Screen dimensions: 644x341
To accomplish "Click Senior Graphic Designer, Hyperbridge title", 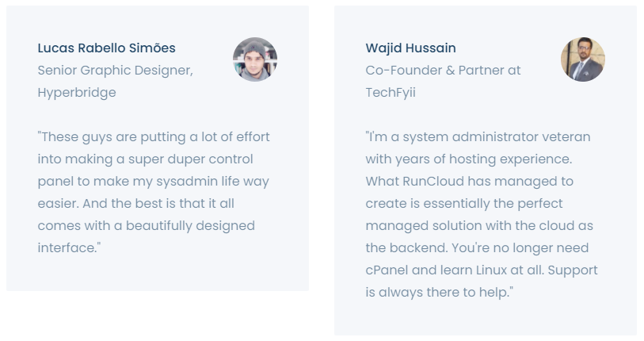I will (x=116, y=82).
